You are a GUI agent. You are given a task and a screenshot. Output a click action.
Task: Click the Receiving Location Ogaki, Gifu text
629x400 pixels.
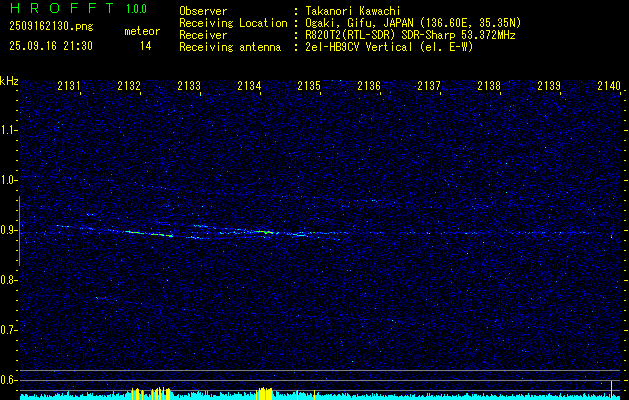click(413, 23)
